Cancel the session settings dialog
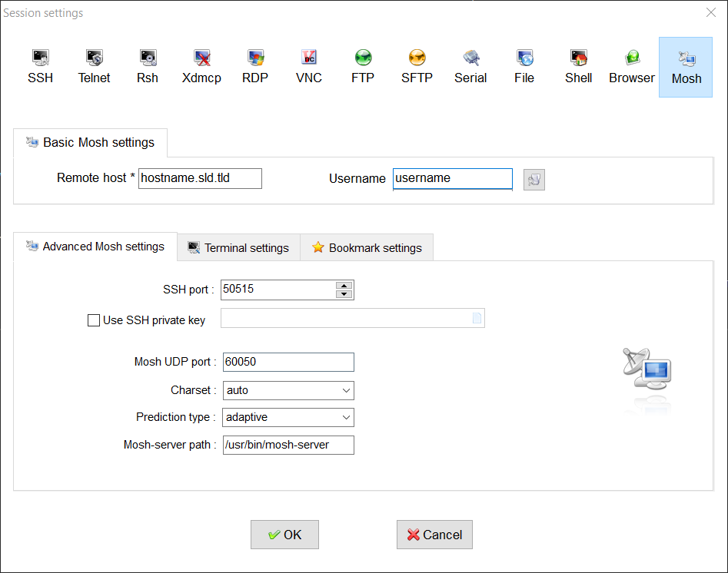The width and height of the screenshot is (728, 573). pos(434,534)
